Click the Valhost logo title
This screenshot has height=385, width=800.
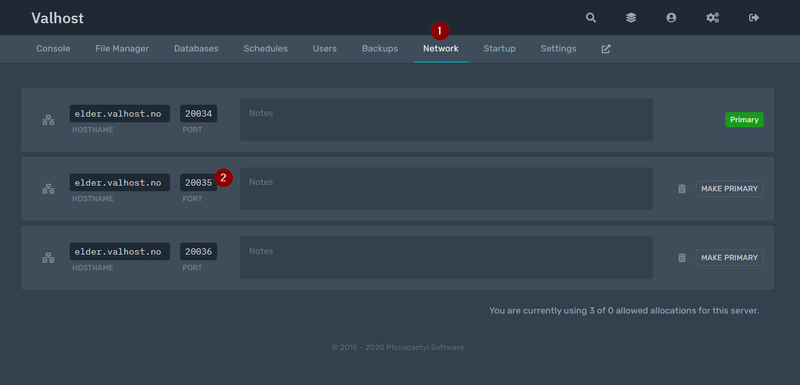[x=57, y=18]
